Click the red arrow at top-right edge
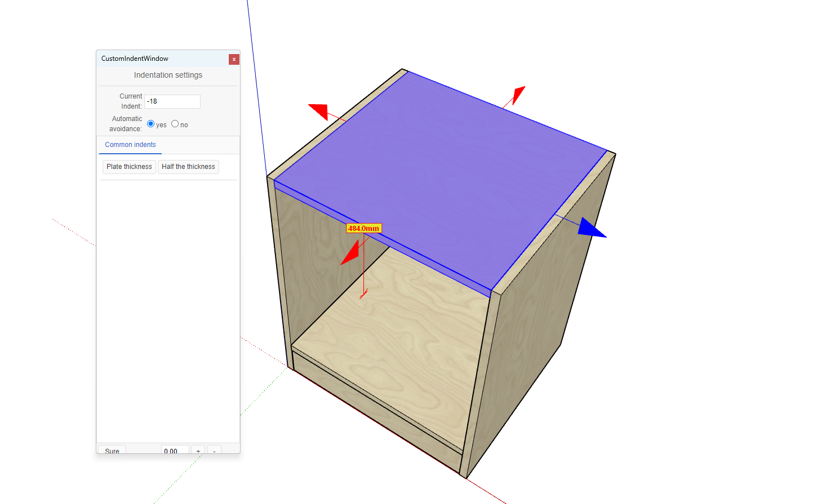 coord(518,94)
